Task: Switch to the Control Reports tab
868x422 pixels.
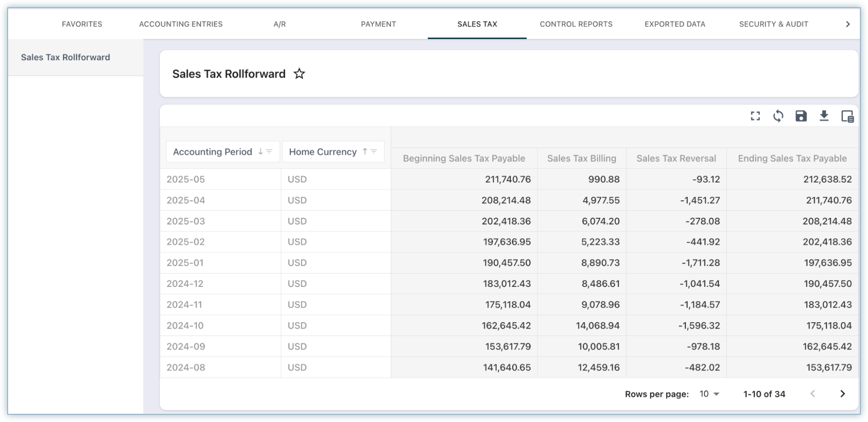Action: [x=576, y=24]
